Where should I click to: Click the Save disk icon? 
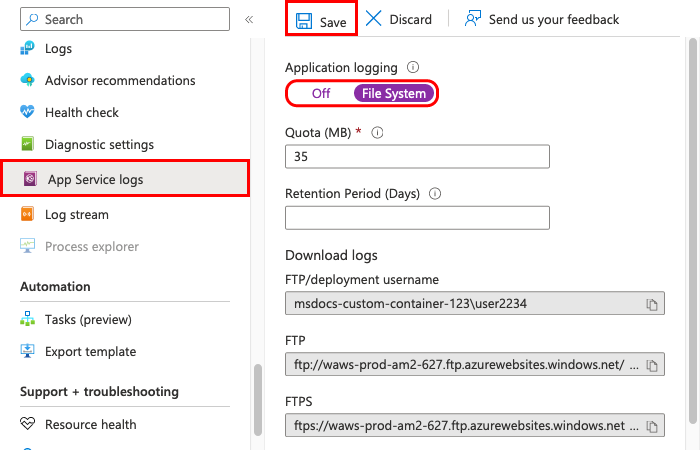click(303, 20)
